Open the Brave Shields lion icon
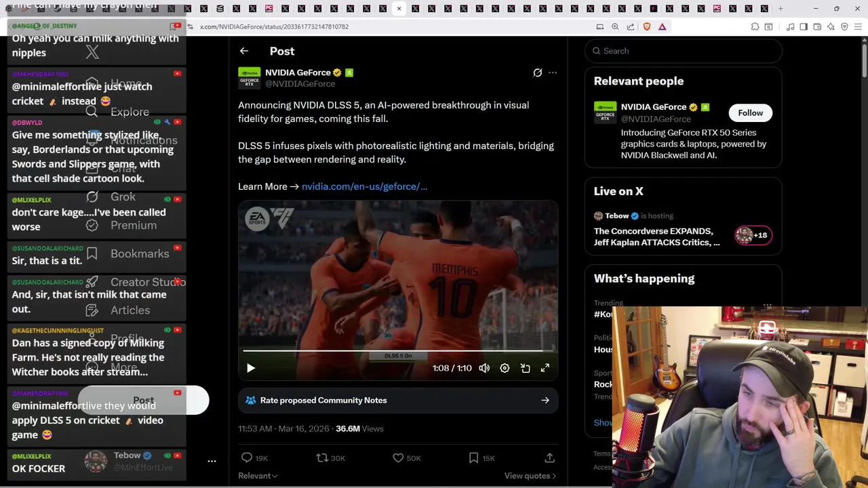Screen dimensions: 868x488 [646, 27]
